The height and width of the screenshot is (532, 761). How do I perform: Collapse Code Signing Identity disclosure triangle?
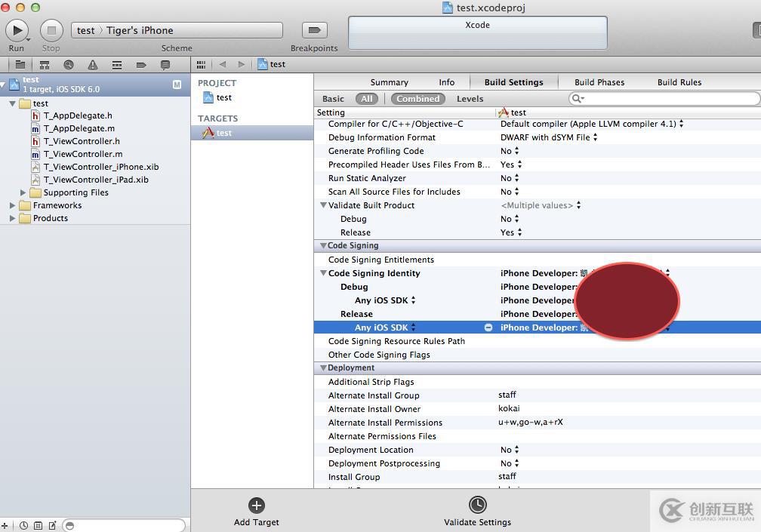click(323, 273)
